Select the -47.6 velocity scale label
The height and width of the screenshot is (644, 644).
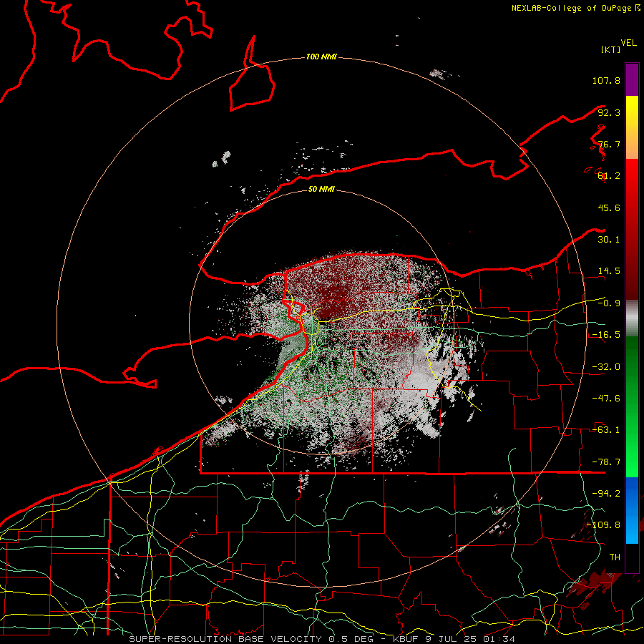pos(606,399)
